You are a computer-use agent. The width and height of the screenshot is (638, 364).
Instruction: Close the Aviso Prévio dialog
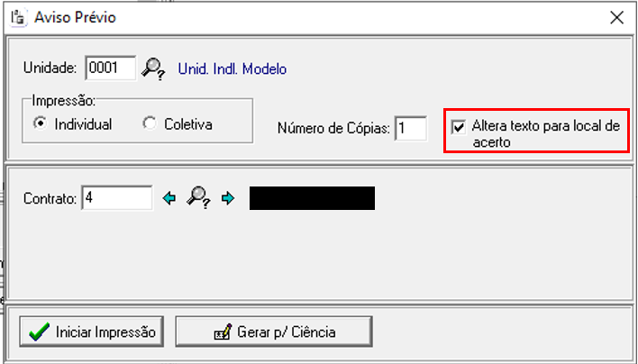pyautogui.click(x=617, y=17)
